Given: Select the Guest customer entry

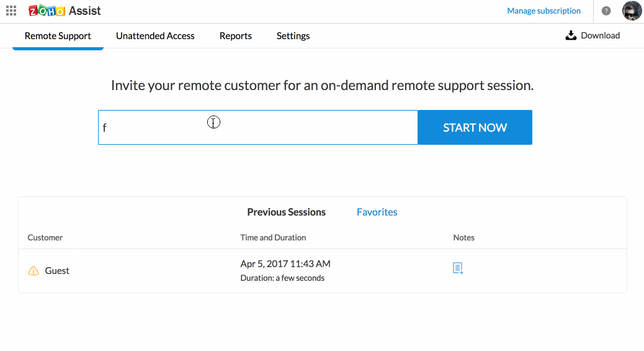Looking at the screenshot, I should [57, 271].
